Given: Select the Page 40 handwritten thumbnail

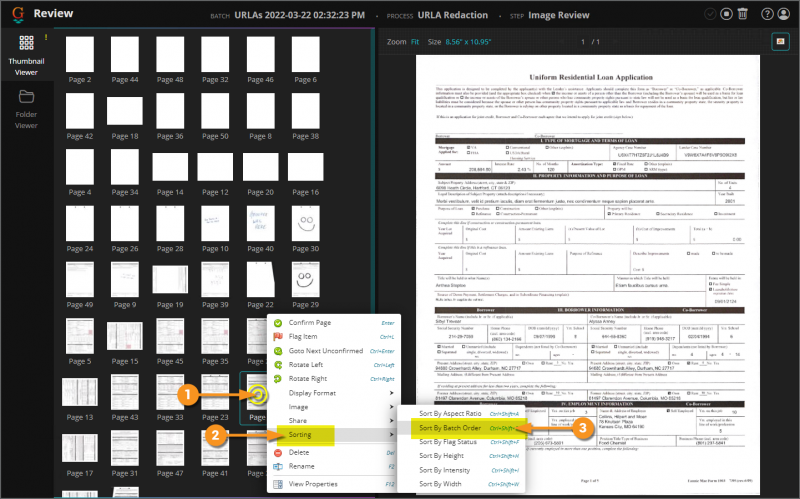Looking at the screenshot, I should coord(260,223).
